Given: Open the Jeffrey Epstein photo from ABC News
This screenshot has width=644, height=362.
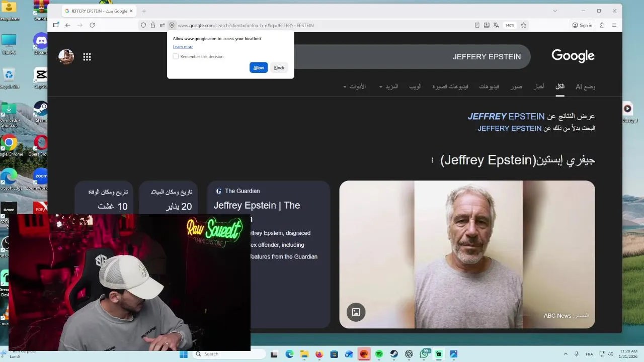Looking at the screenshot, I should 467,254.
